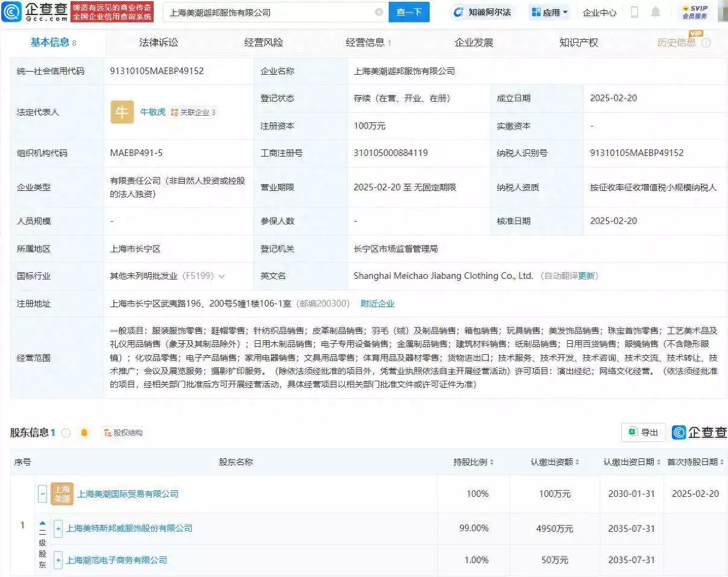Expand 国标行业 category chevron
Screen dimensions: 728x577
[x=222, y=276]
